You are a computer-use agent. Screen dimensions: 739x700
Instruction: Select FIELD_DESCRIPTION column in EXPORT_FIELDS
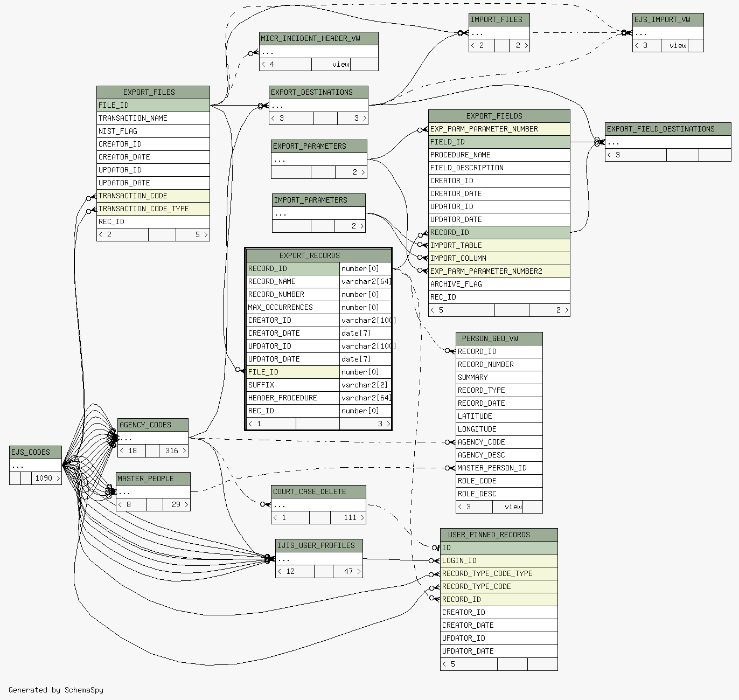point(499,168)
